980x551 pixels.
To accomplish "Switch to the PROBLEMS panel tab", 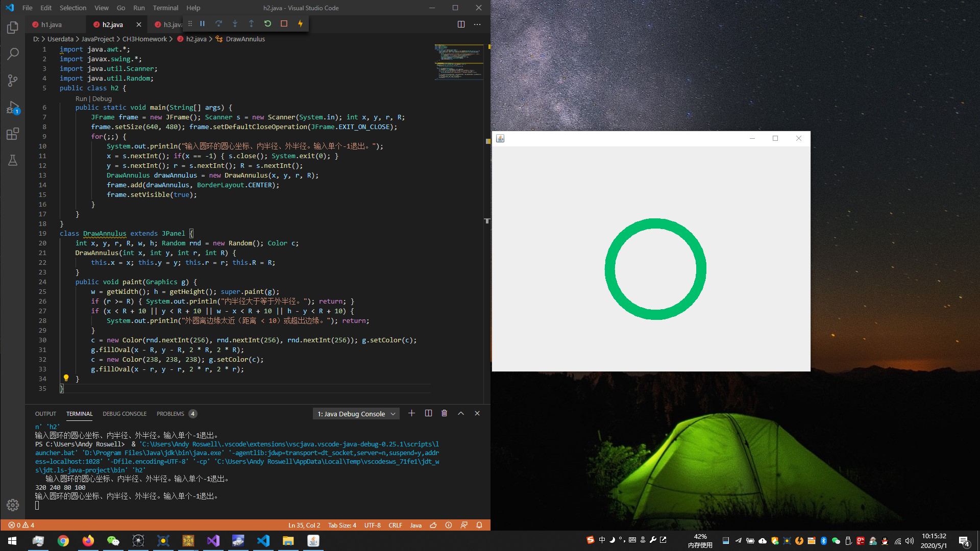I will tap(170, 414).
